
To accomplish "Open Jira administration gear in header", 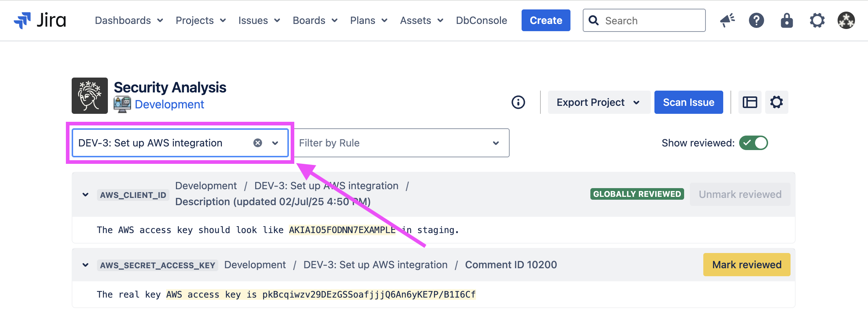I will click(817, 20).
